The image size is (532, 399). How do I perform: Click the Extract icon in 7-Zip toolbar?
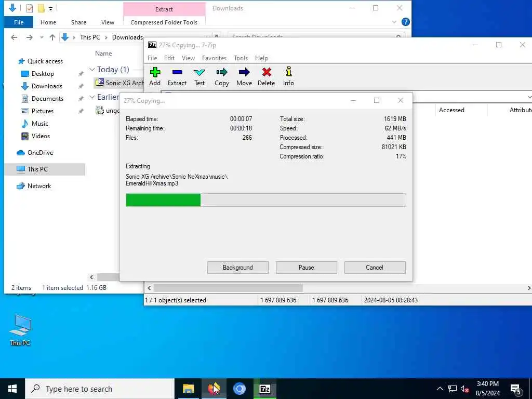pyautogui.click(x=177, y=77)
